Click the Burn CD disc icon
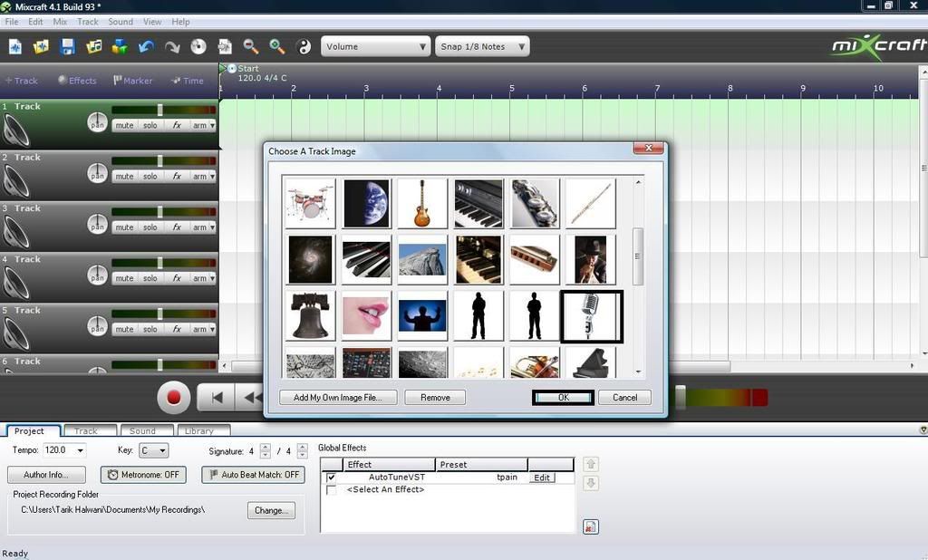This screenshot has height=560, width=928. pyautogui.click(x=198, y=46)
